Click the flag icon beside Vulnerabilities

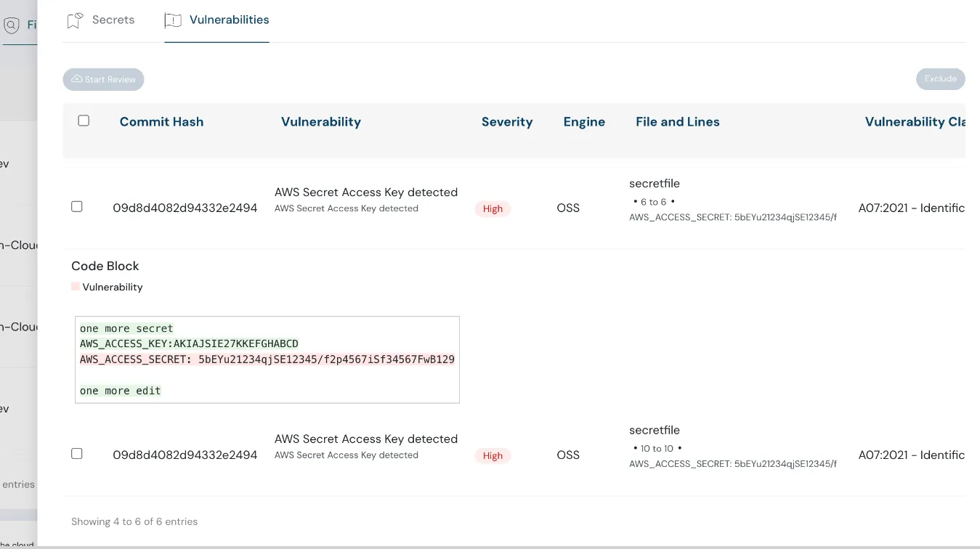coord(172,20)
